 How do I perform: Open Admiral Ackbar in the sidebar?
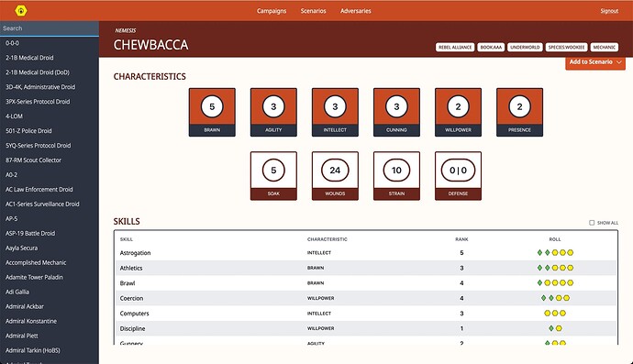click(25, 306)
